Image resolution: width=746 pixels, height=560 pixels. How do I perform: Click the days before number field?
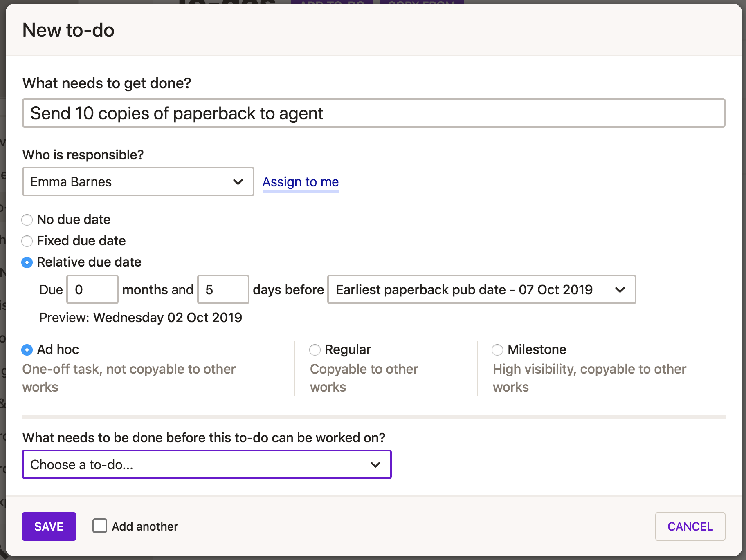223,290
